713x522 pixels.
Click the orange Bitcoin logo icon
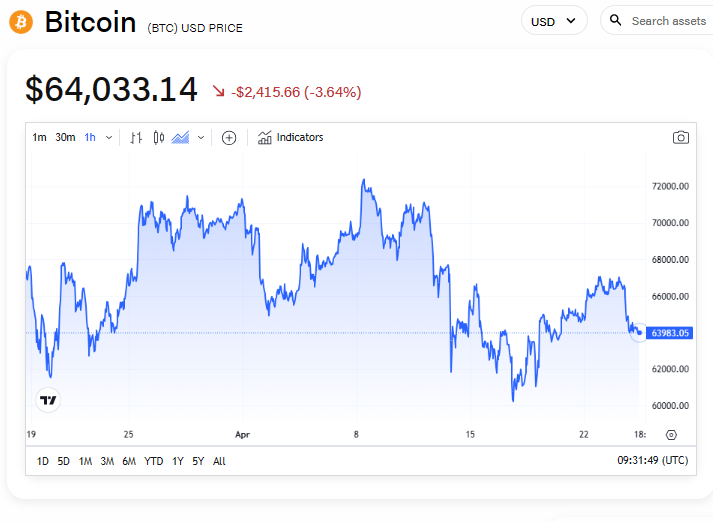pos(20,21)
